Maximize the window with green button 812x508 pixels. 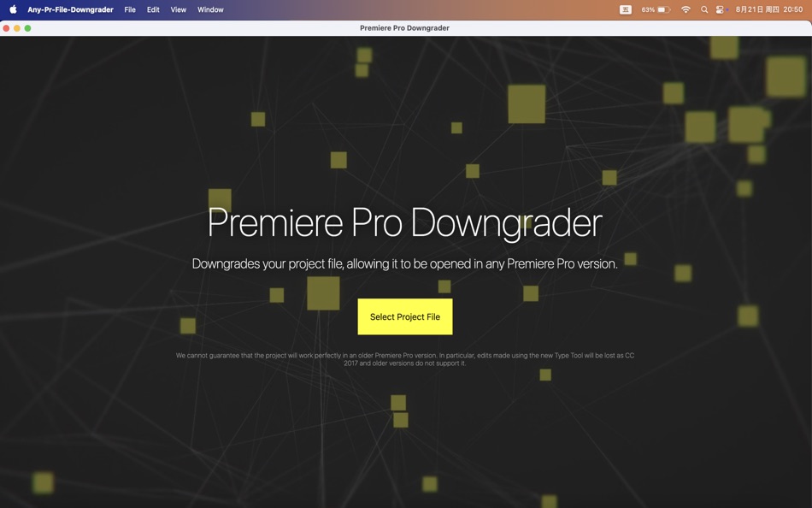[x=28, y=28]
